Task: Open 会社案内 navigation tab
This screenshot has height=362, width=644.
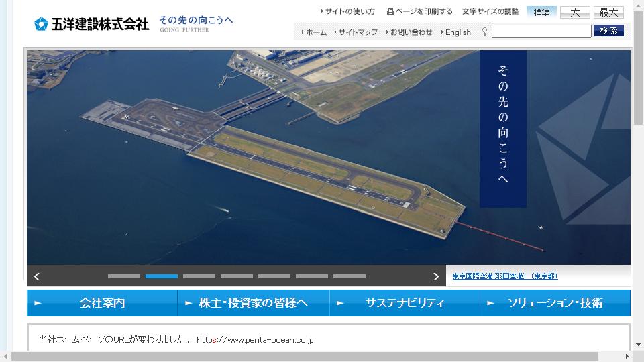Action: coord(102,303)
